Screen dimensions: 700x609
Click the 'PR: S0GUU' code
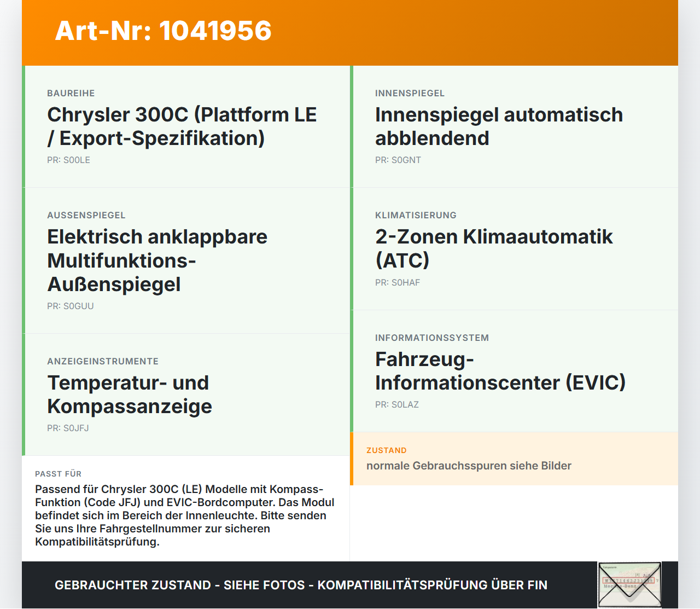point(71,306)
